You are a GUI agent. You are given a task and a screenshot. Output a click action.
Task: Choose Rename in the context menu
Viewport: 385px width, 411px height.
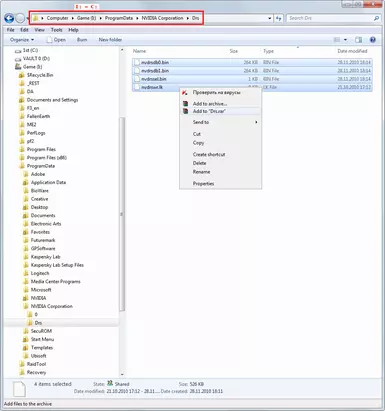pyautogui.click(x=221, y=172)
